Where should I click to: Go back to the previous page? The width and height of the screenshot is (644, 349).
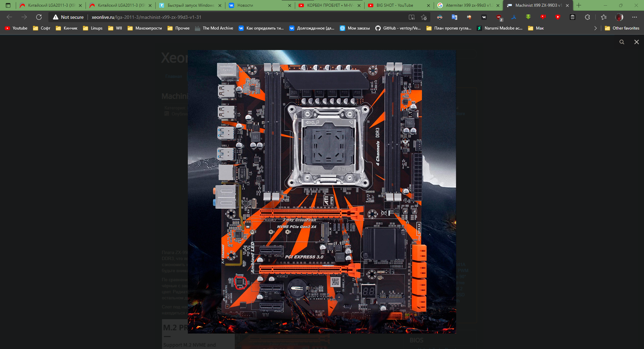(9, 17)
